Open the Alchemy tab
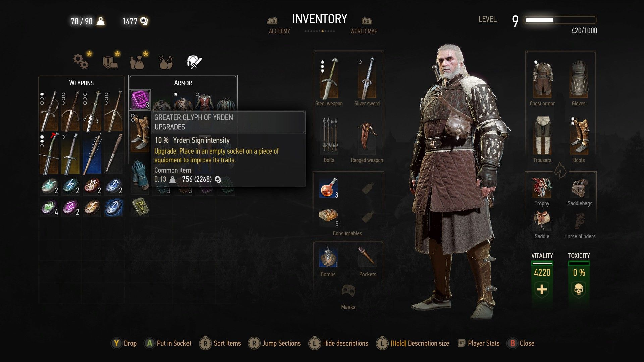The width and height of the screenshot is (644, 362). pyautogui.click(x=279, y=31)
